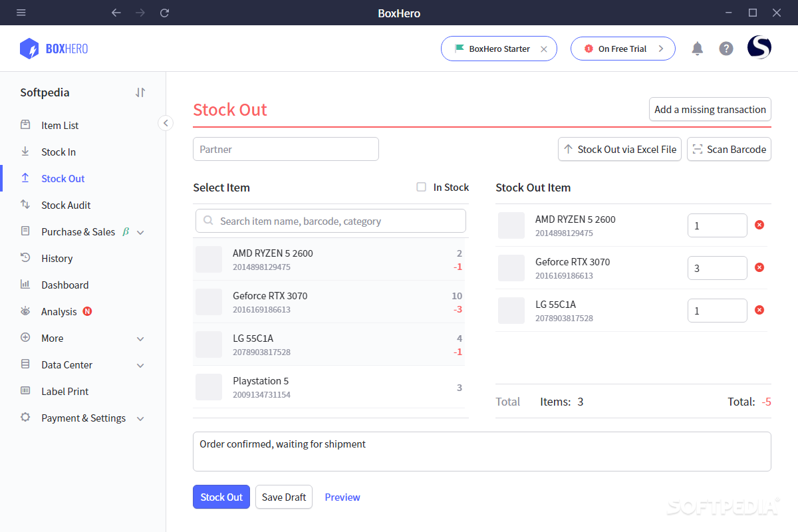Image resolution: width=798 pixels, height=532 pixels.
Task: Click the Analysis eye icon
Action: click(25, 311)
